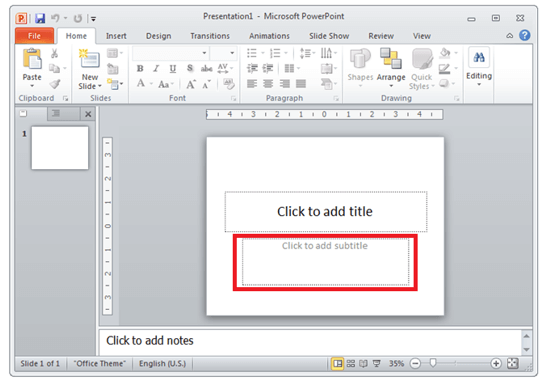Toggle Italic text formatting
This screenshot has width=542, height=380.
156,68
